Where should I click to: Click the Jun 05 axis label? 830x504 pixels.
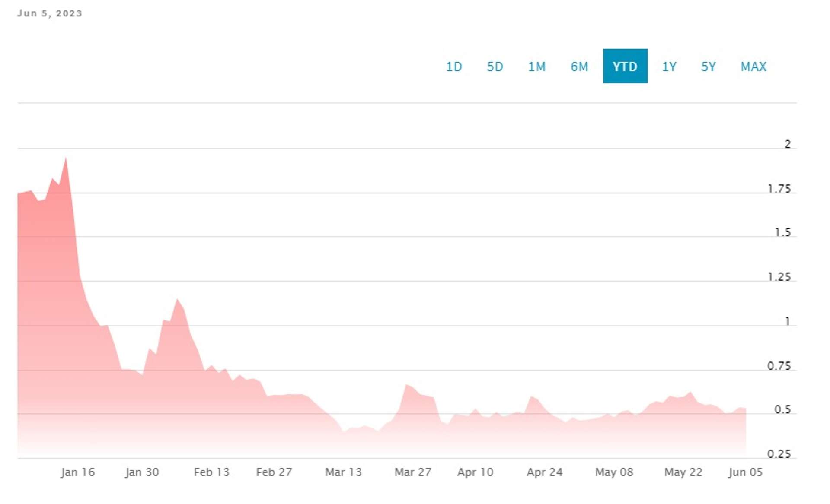(x=745, y=472)
